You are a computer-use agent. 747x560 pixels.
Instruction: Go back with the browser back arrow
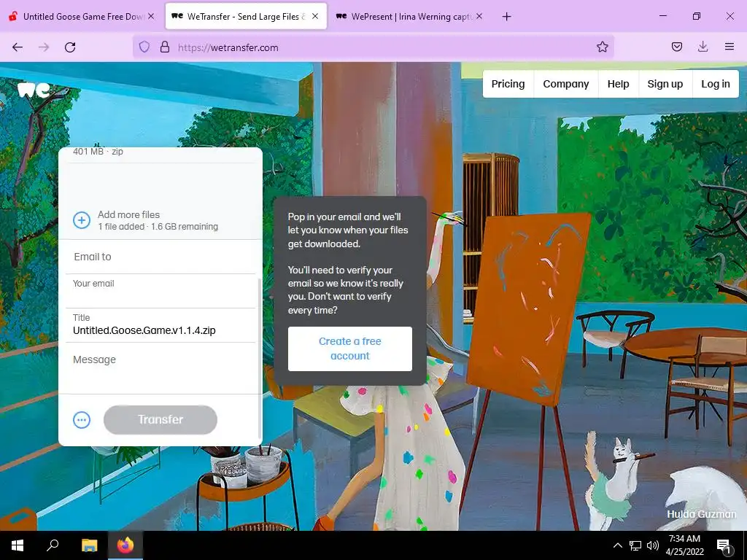(18, 47)
